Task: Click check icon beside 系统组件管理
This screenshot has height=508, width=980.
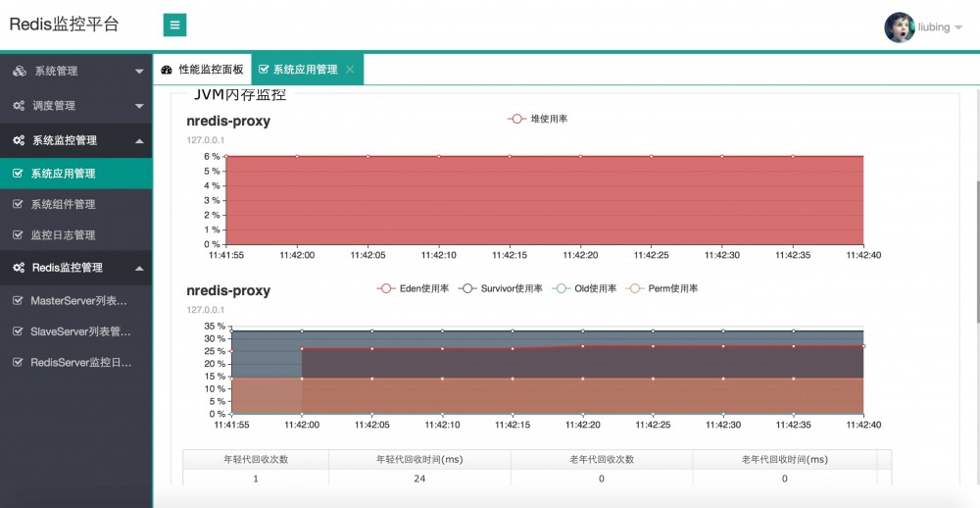Action: coord(18,204)
